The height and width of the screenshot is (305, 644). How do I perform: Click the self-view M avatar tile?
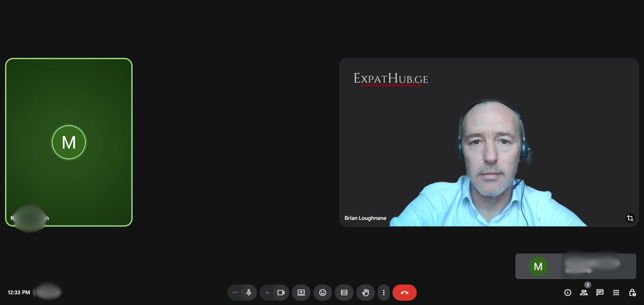[x=538, y=266]
